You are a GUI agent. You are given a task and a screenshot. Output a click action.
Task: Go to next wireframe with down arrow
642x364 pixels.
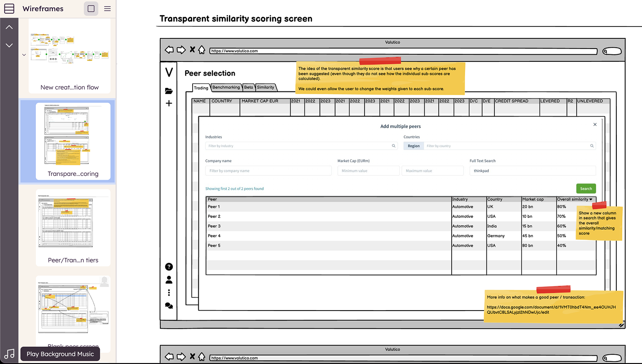pos(9,45)
